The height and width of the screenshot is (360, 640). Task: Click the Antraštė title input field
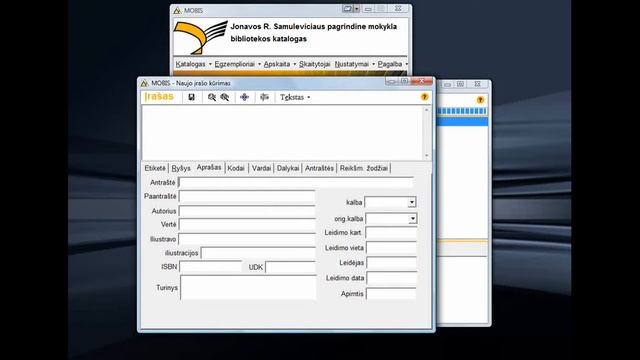tap(296, 182)
